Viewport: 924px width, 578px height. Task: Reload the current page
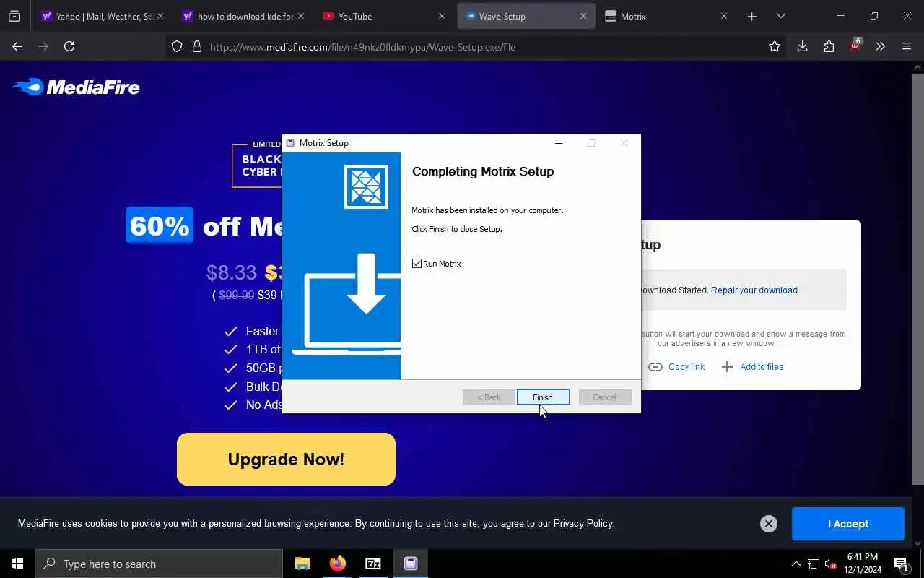pyautogui.click(x=69, y=46)
